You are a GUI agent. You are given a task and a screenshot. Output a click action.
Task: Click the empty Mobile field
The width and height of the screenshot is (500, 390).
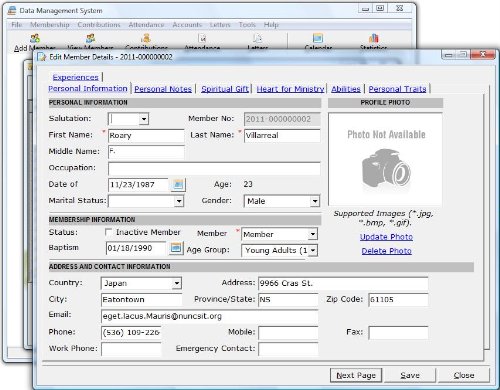(288, 332)
